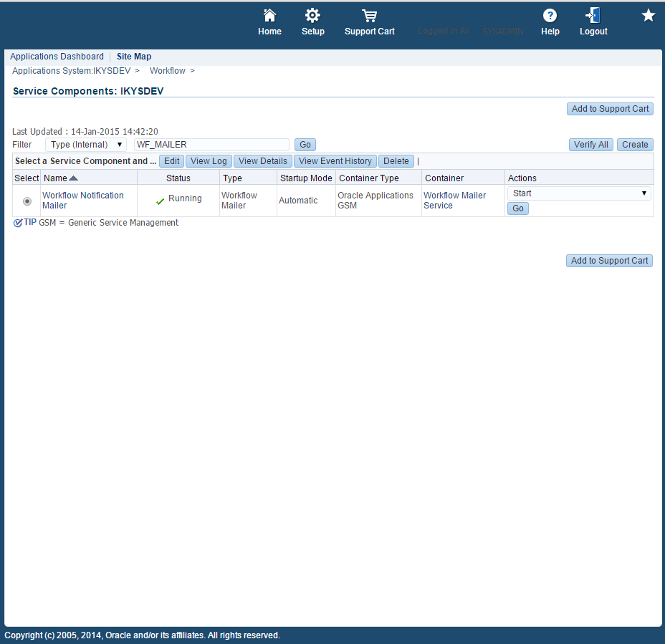
Task: Open the Start actions dropdown
Action: coord(578,193)
